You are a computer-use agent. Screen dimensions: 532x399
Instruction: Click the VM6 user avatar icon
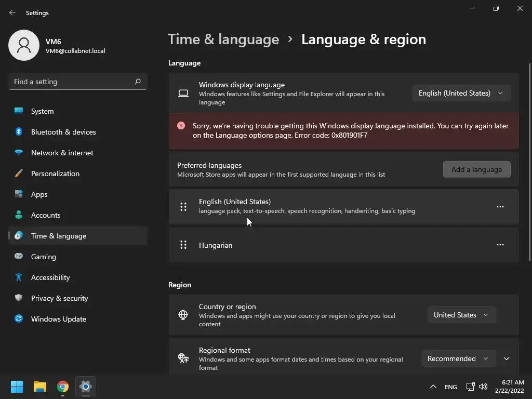click(24, 45)
